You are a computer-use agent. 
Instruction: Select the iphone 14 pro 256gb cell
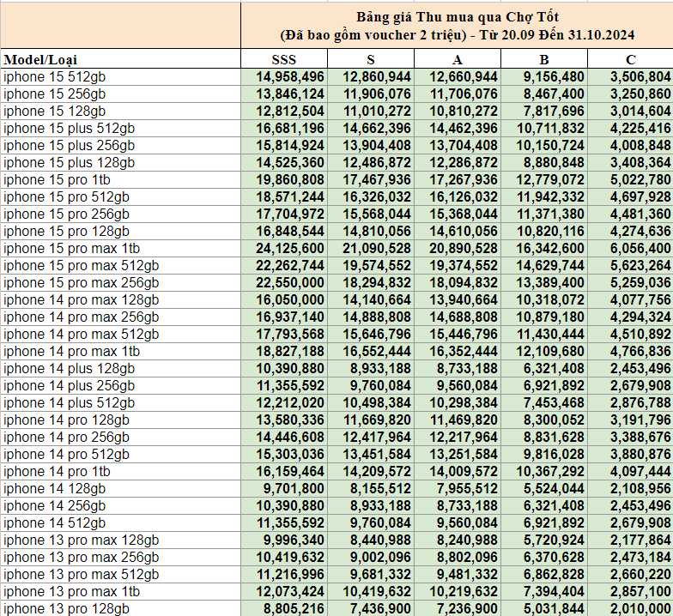coord(120,438)
